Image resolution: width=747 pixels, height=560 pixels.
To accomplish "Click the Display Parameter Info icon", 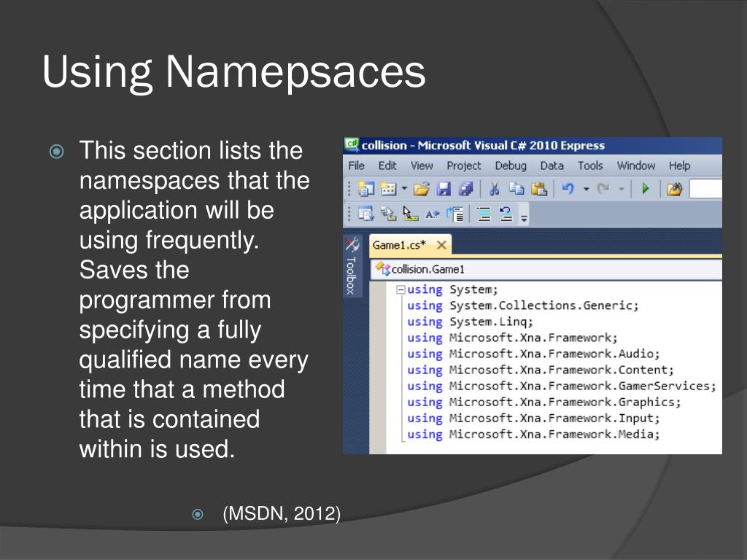I will pos(388,214).
